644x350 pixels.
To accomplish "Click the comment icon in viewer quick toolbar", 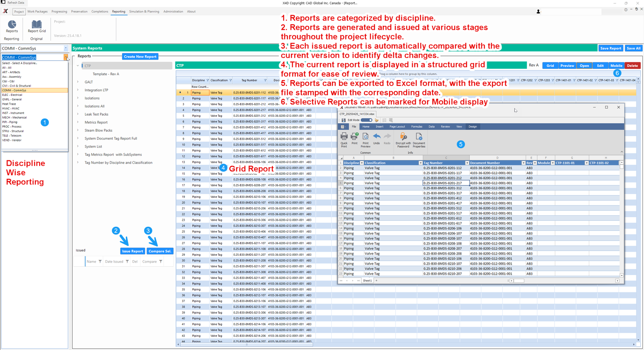I will [391, 120].
